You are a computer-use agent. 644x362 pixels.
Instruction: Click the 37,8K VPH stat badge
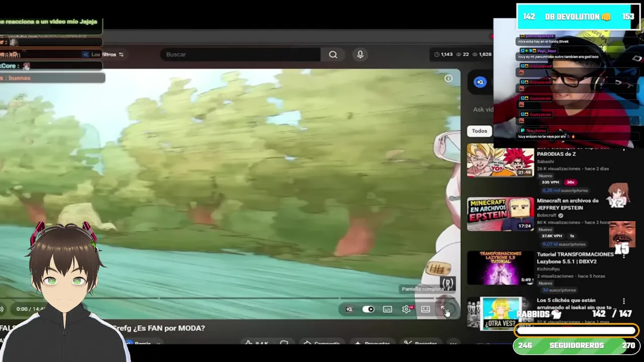click(x=551, y=236)
